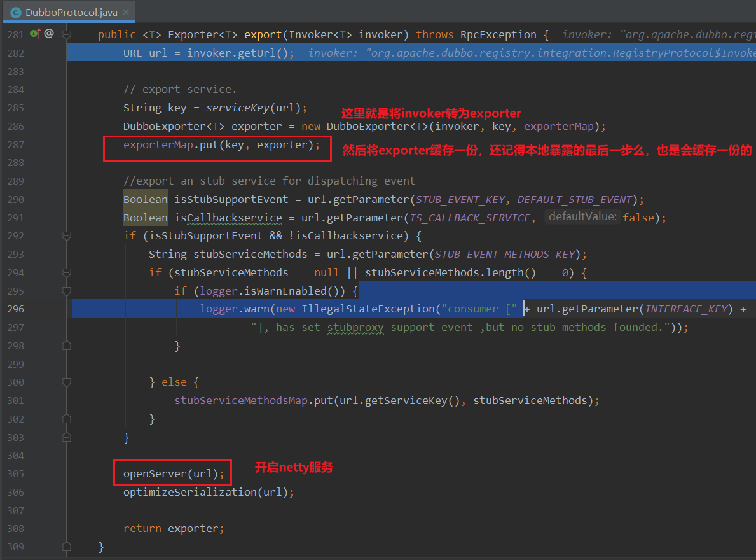Toggle a breakpoint on line number 305
756x560 pixels.
click(x=16, y=474)
